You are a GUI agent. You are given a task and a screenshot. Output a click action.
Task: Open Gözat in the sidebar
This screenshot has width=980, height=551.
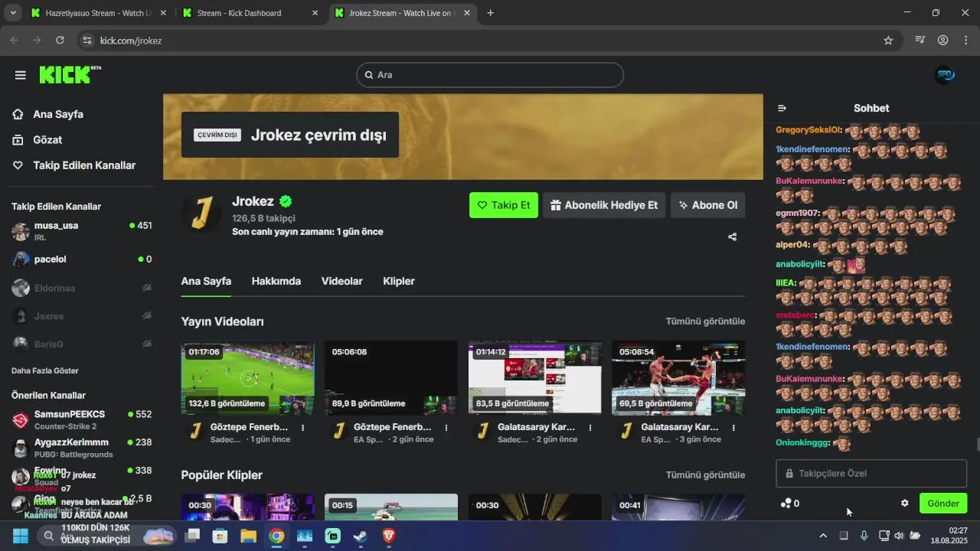(x=37, y=140)
